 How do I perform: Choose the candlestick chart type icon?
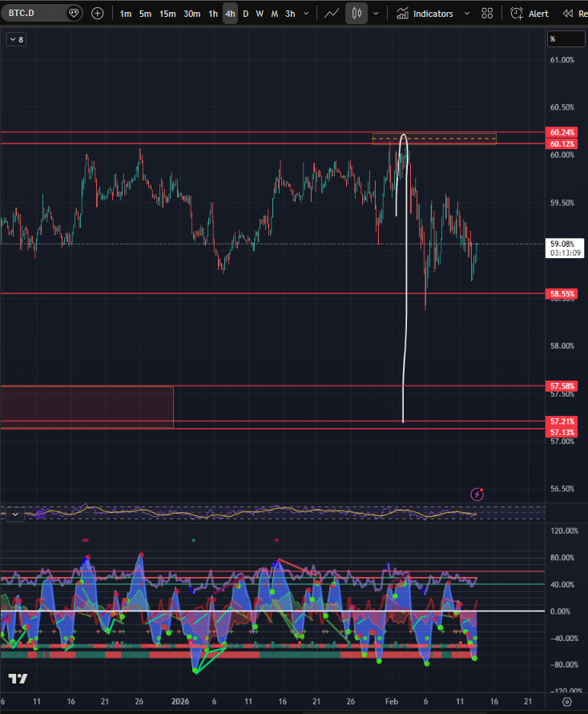coord(356,14)
